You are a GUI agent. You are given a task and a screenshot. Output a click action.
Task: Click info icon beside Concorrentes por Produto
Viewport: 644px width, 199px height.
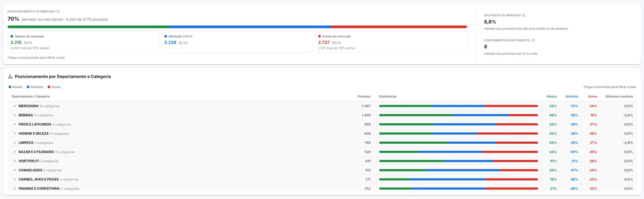click(x=533, y=40)
